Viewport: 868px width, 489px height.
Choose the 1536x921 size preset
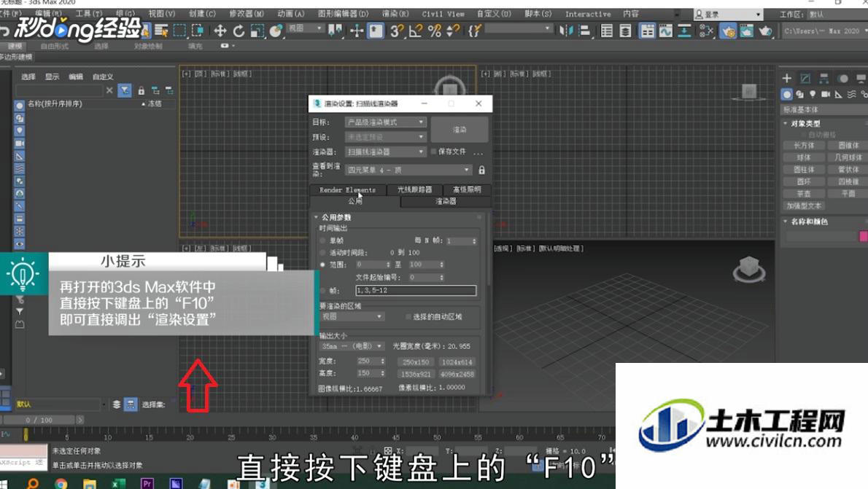pos(416,375)
